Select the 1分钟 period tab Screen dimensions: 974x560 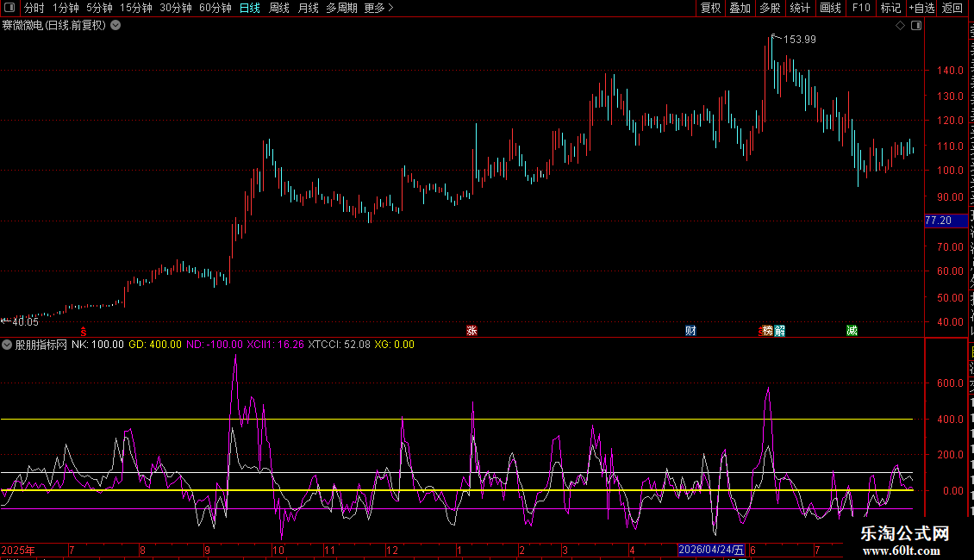click(66, 8)
